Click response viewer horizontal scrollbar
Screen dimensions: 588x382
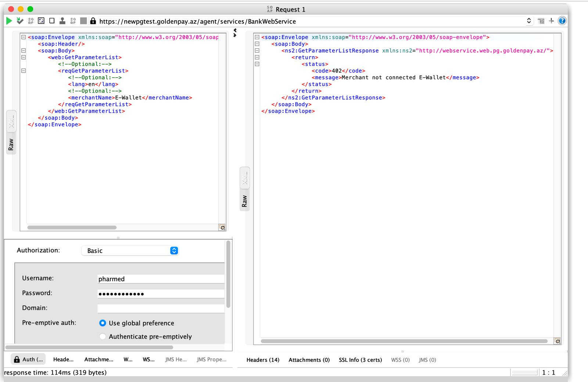404,341
